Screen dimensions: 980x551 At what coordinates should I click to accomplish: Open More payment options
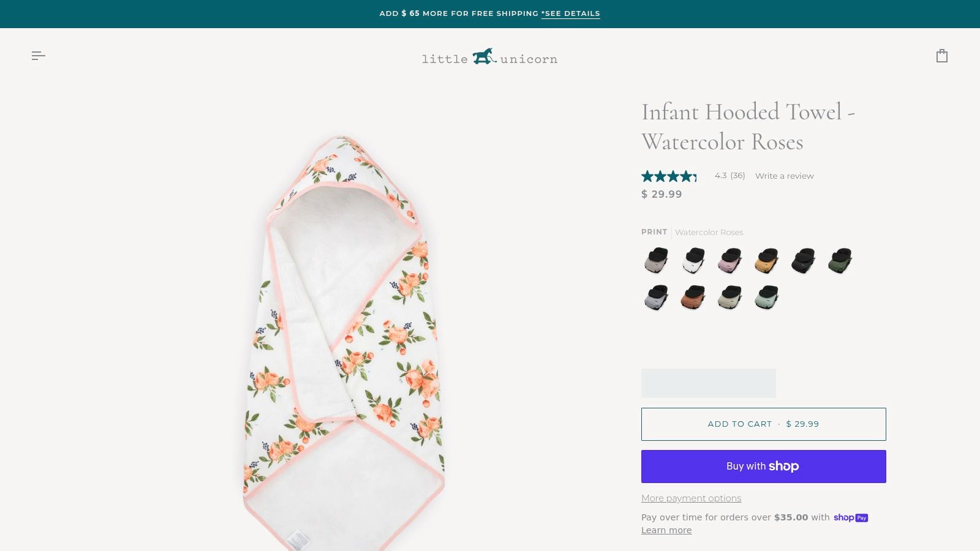pyautogui.click(x=691, y=498)
